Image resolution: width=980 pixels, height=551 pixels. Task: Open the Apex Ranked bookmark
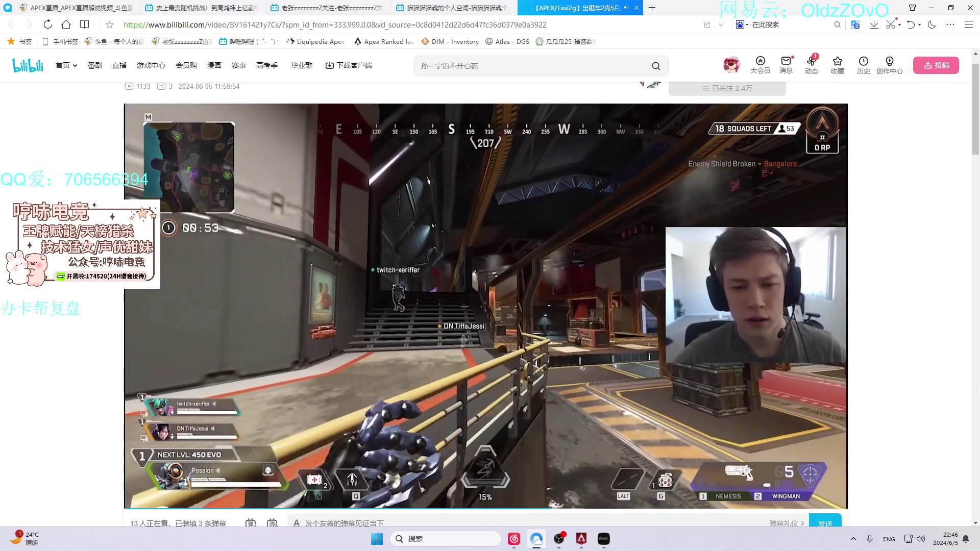click(x=384, y=41)
